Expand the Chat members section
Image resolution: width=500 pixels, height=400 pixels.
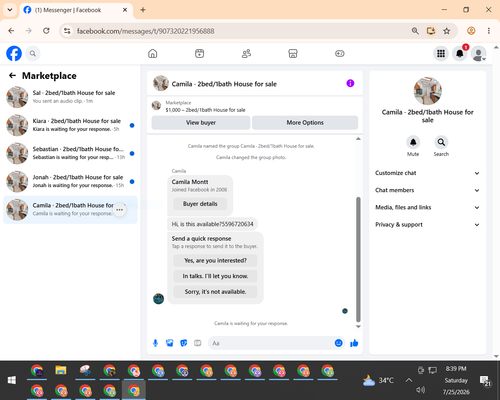(427, 190)
